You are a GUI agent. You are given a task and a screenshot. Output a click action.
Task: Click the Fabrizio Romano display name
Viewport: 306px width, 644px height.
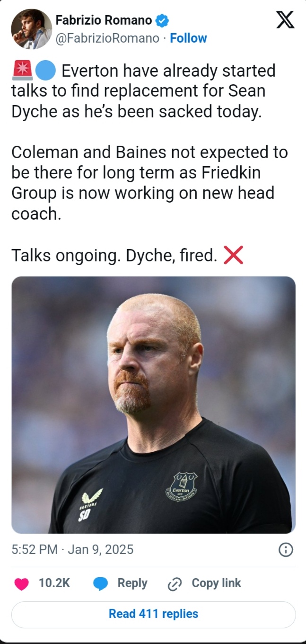click(x=104, y=20)
